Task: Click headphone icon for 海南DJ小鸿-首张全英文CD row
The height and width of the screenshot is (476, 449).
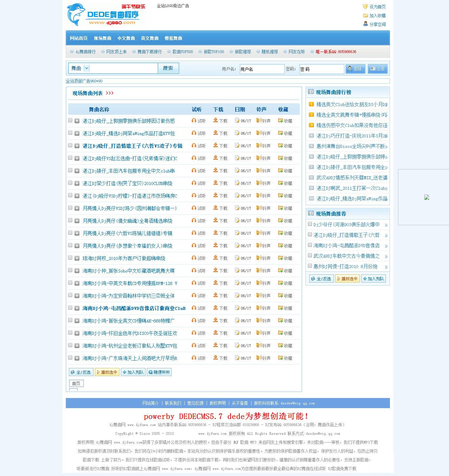Action: tap(194, 320)
